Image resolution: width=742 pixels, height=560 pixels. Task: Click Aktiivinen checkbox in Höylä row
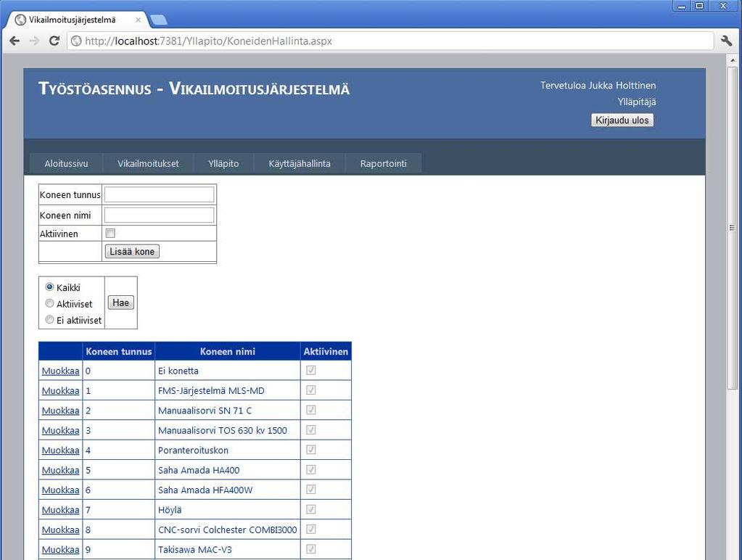coord(311,509)
